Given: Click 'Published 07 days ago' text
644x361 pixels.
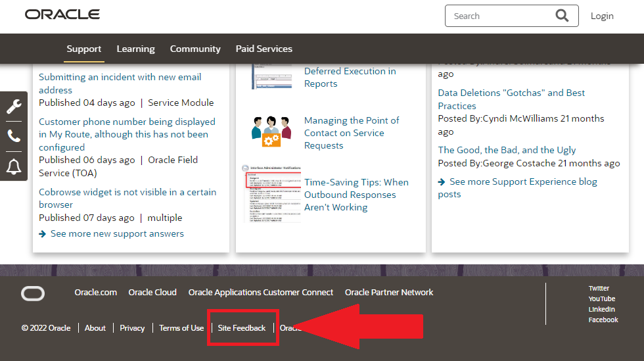Looking at the screenshot, I should point(87,218).
